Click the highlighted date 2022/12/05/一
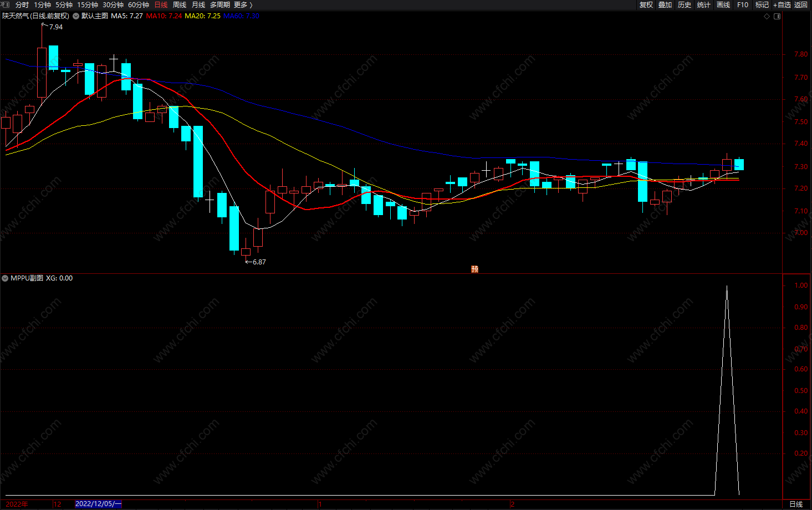Screen dimensions: 812x510 click(x=98, y=504)
